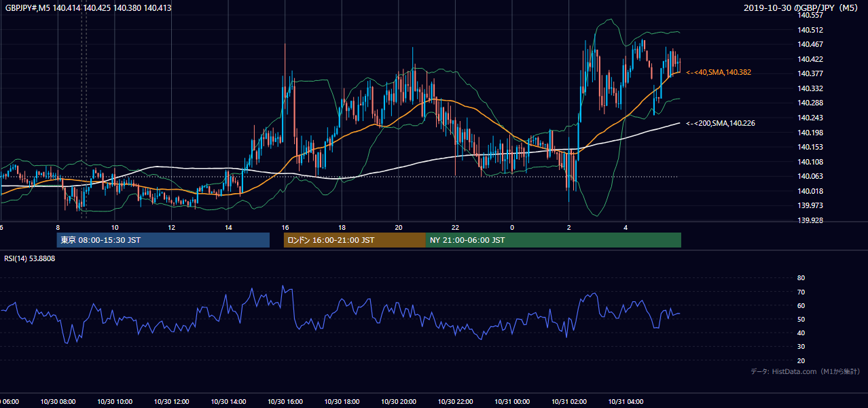Click the 10/30 10:00 time axis label
Image resolution: width=868 pixels, height=408 pixels.
coord(115,402)
